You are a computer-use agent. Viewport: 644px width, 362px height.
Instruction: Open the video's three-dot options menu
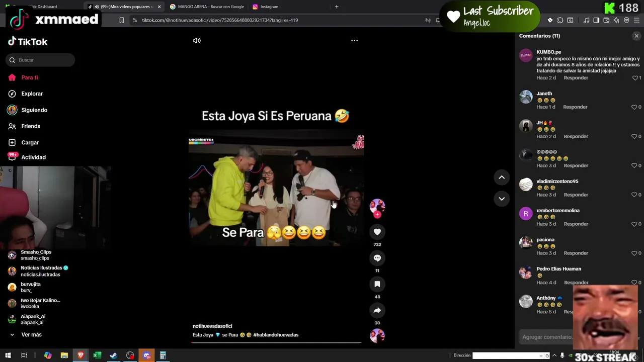(354, 41)
